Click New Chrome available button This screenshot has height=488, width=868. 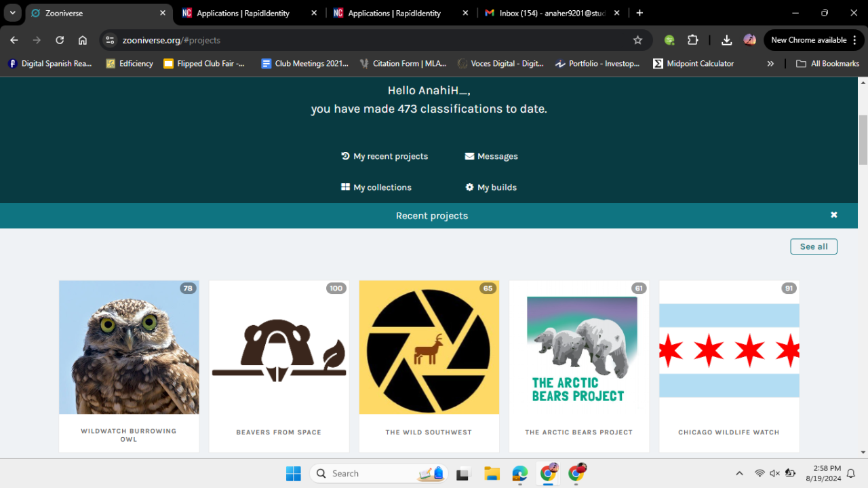pos(813,40)
